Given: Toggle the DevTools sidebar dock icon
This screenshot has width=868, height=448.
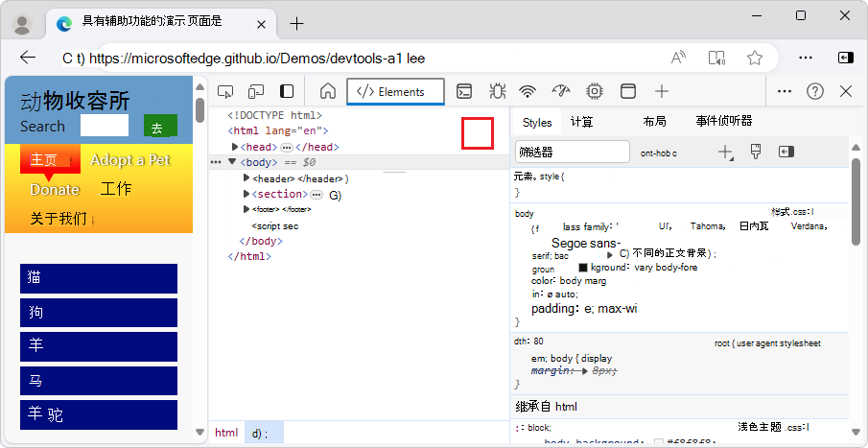Looking at the screenshot, I should coord(287,92).
